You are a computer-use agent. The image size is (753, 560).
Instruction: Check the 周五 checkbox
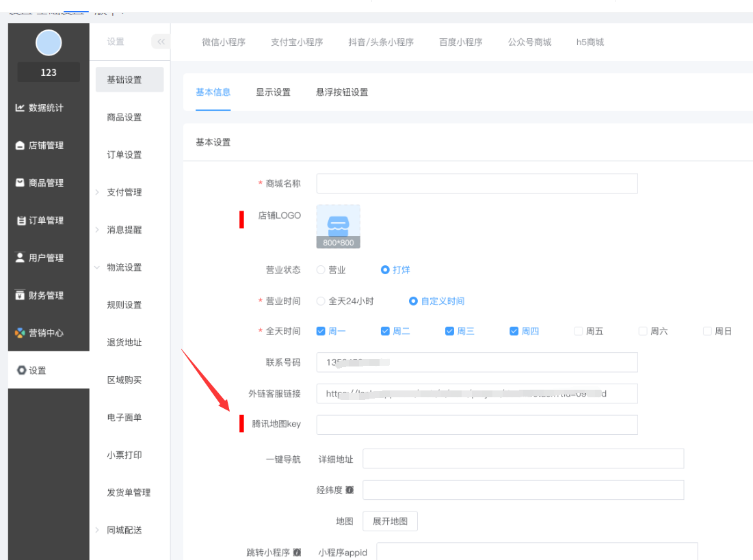[x=579, y=332]
